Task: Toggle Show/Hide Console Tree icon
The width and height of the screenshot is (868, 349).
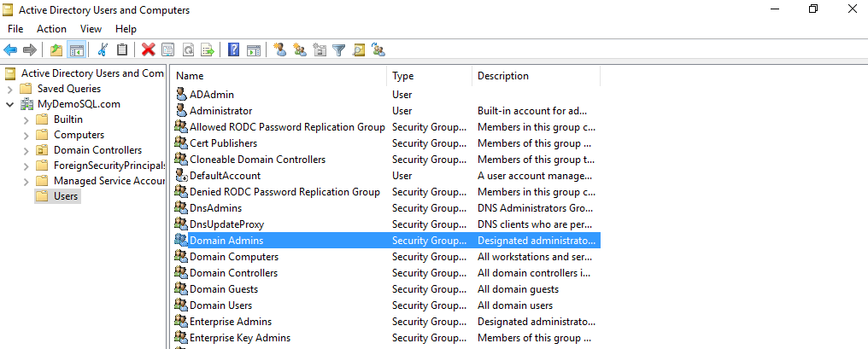Action: tap(76, 50)
